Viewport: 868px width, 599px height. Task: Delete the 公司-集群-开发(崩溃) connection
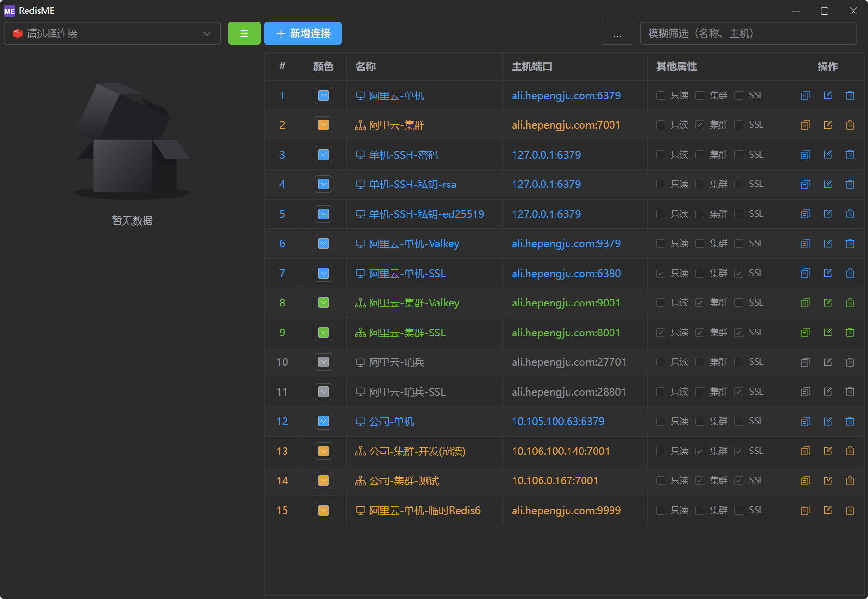coord(850,451)
